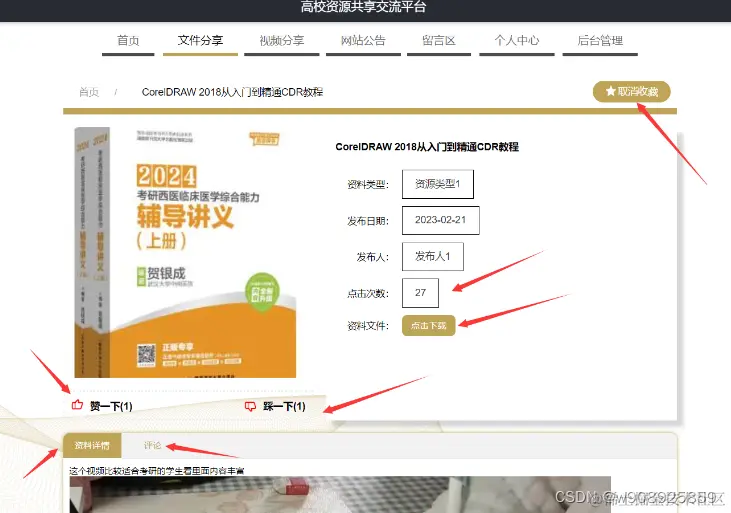The image size is (731, 513).
Task: Click the 点击下载 button
Action: [x=428, y=326]
